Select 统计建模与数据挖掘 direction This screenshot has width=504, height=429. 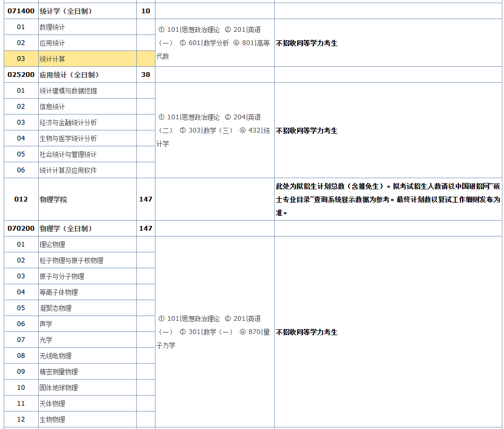(68, 91)
